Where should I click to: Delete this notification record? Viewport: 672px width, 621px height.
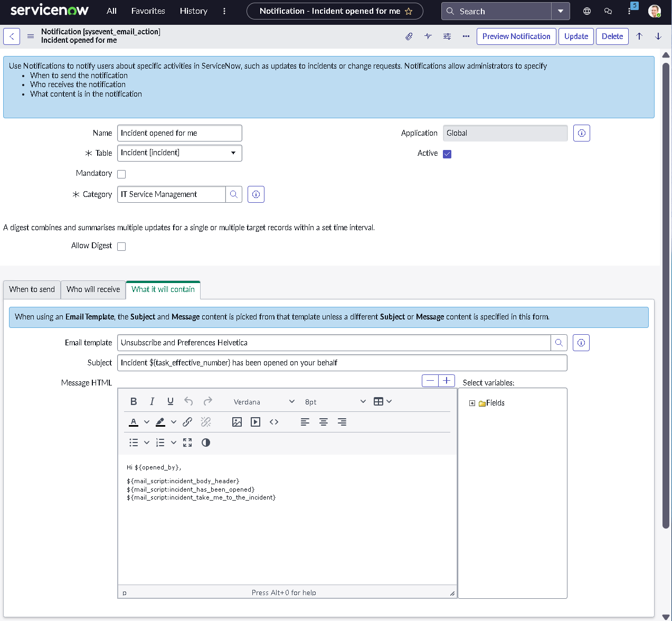(611, 36)
